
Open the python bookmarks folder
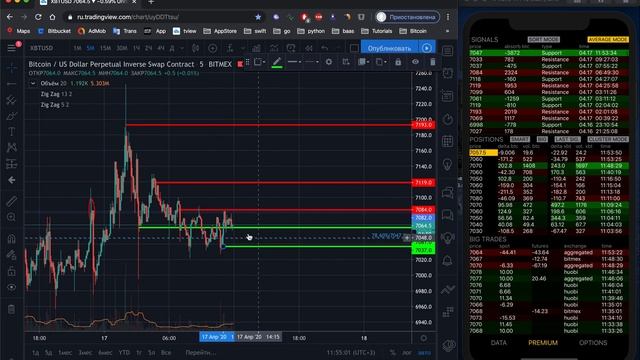click(x=311, y=31)
